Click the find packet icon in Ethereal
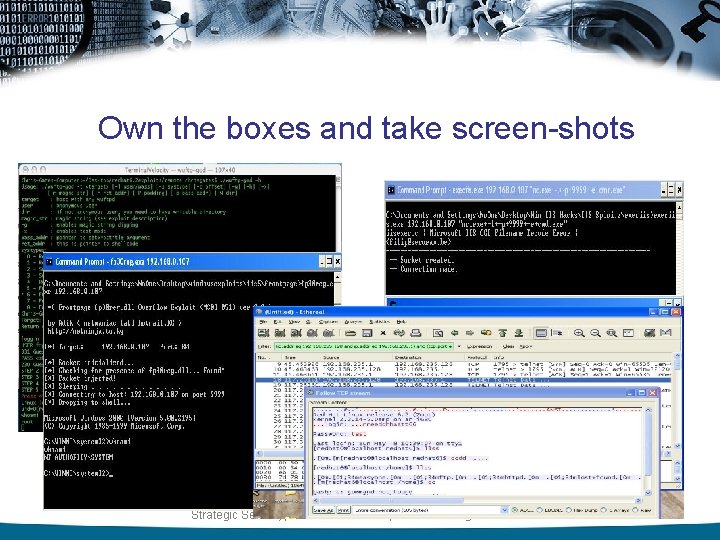This screenshot has width=720, height=540. 438,333
